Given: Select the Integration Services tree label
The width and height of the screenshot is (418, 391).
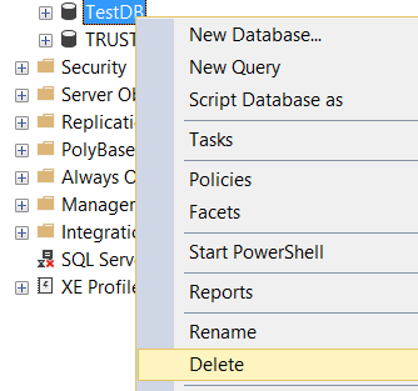Looking at the screenshot, I should [x=99, y=232].
